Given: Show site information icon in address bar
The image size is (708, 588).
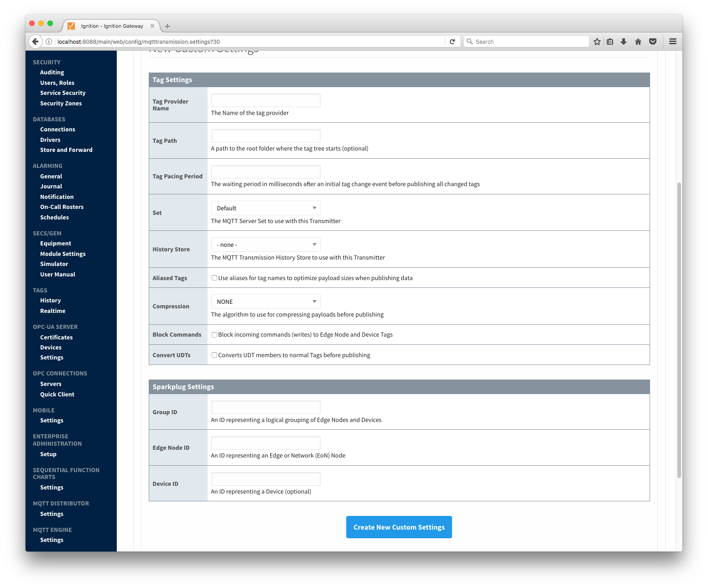Looking at the screenshot, I should [49, 42].
